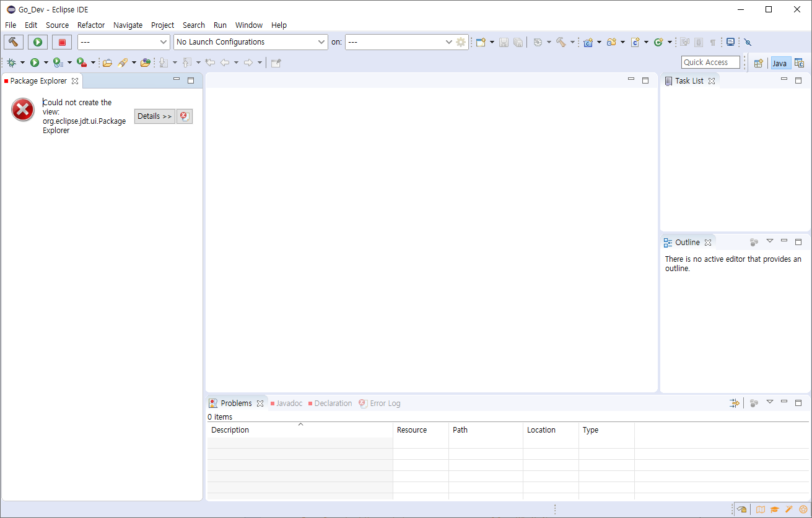The height and width of the screenshot is (518, 812).
Task: Toggle the Pin Editor icon
Action: (276, 63)
